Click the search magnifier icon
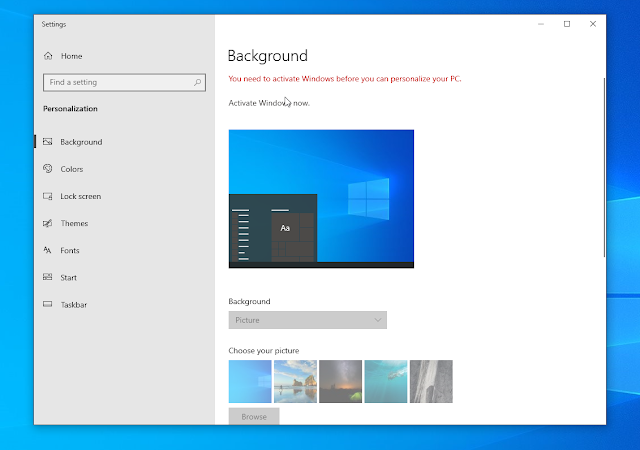Viewport: 640px width, 450px height. [x=198, y=82]
